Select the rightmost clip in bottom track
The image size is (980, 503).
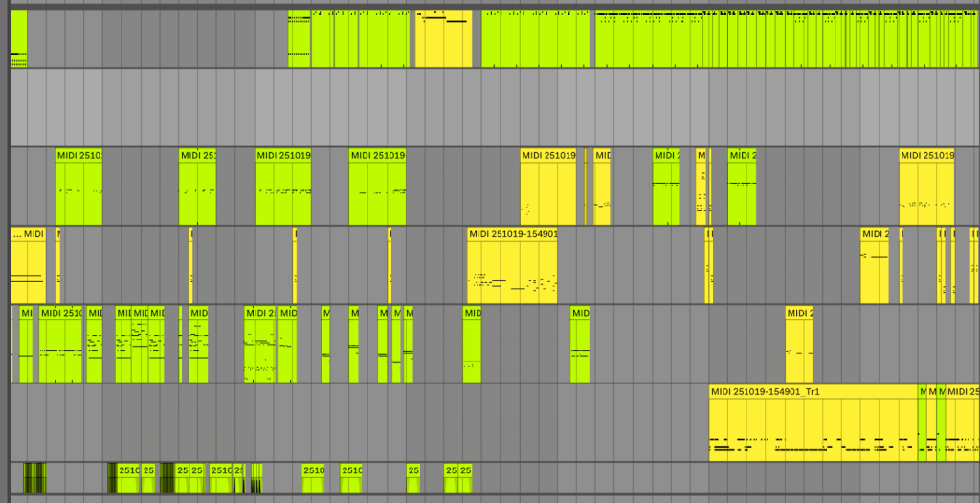click(x=465, y=477)
